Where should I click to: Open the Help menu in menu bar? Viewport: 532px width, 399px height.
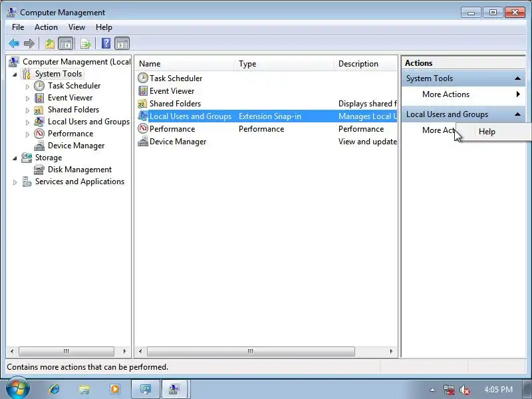coord(104,27)
